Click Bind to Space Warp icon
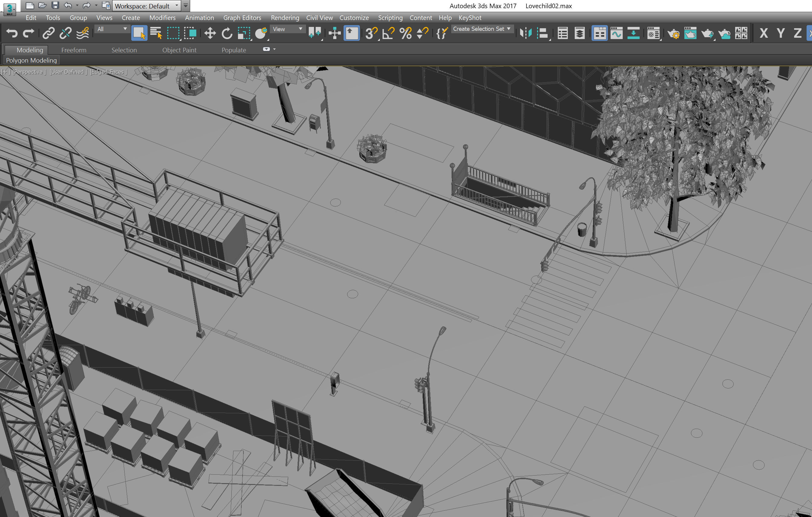This screenshot has height=517, width=812. tap(83, 33)
